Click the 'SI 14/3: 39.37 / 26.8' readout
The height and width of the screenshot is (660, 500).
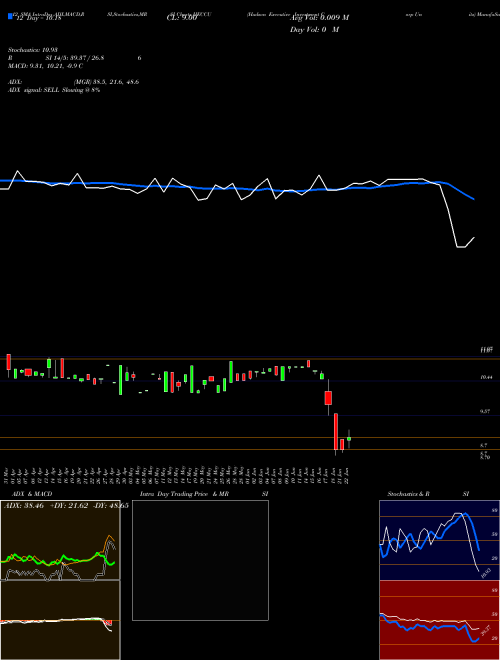click(x=74, y=58)
